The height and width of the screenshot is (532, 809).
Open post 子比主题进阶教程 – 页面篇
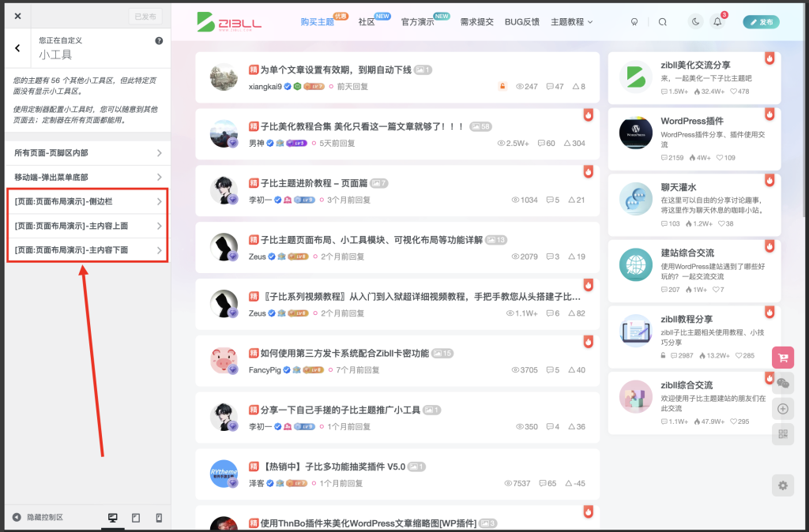[x=314, y=183]
